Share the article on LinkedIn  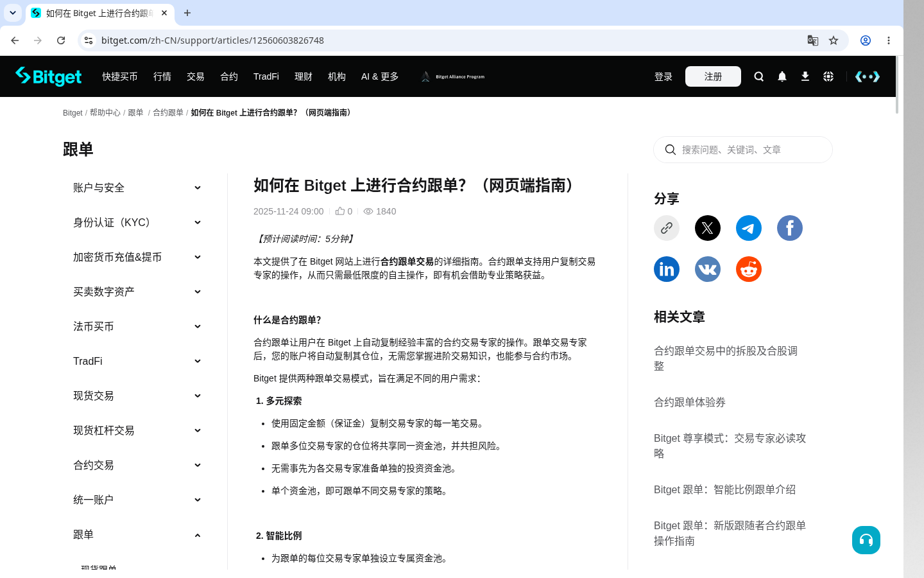pyautogui.click(x=667, y=269)
